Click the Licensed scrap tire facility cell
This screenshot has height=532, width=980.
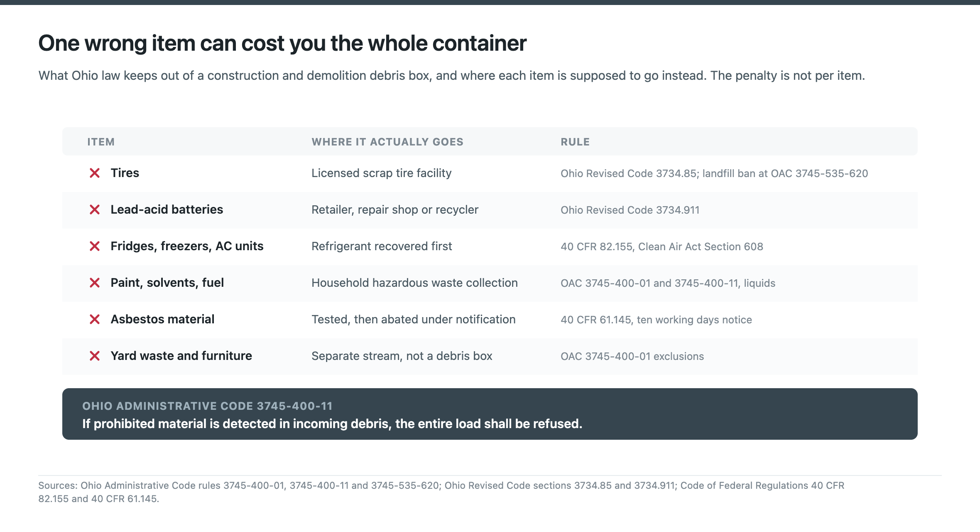click(x=382, y=173)
